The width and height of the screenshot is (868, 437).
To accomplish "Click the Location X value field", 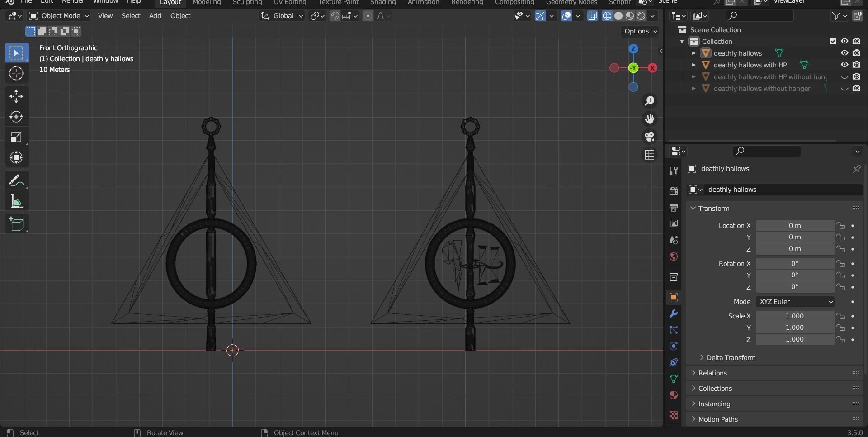I will click(795, 225).
